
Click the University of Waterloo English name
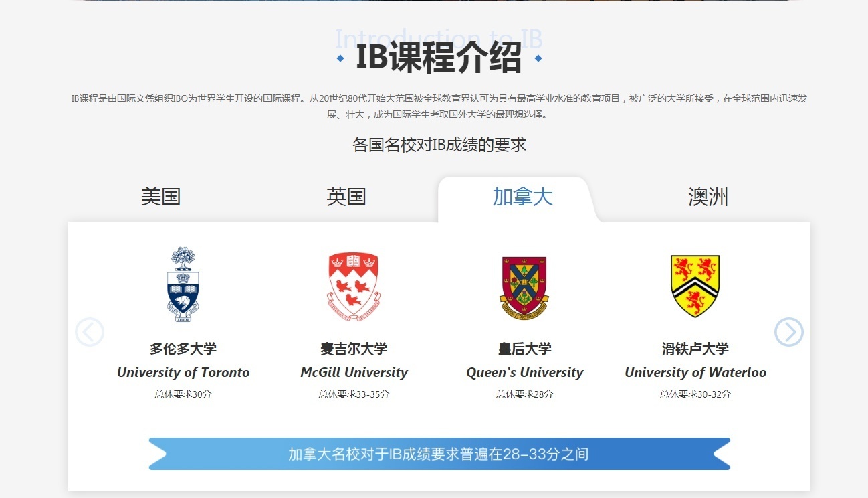coord(695,373)
